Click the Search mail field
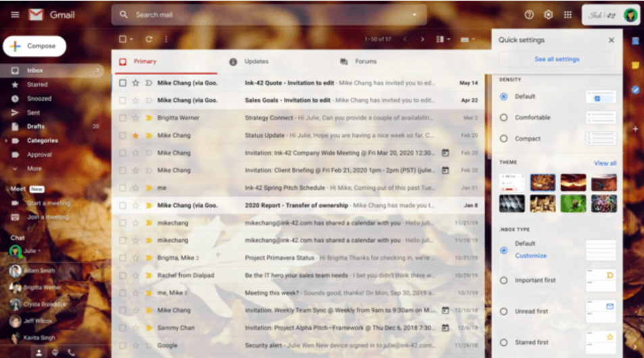Screen dimensions: 644x358 click(269, 15)
